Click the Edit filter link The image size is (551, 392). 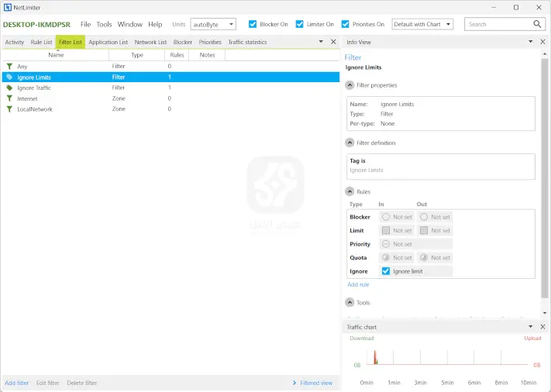[x=48, y=383]
